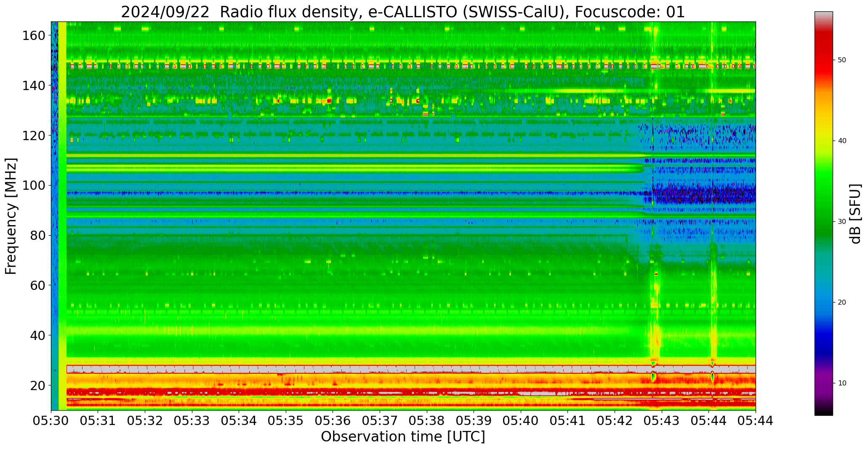Image resolution: width=868 pixels, height=449 pixels.
Task: Click the 05:36 time tick label
Action: (333, 421)
